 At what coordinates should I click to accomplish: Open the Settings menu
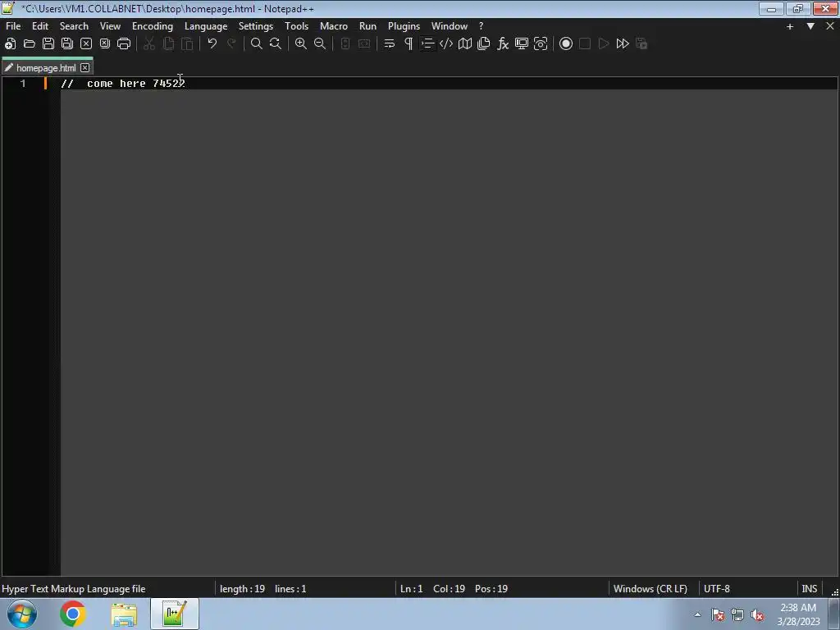point(256,26)
